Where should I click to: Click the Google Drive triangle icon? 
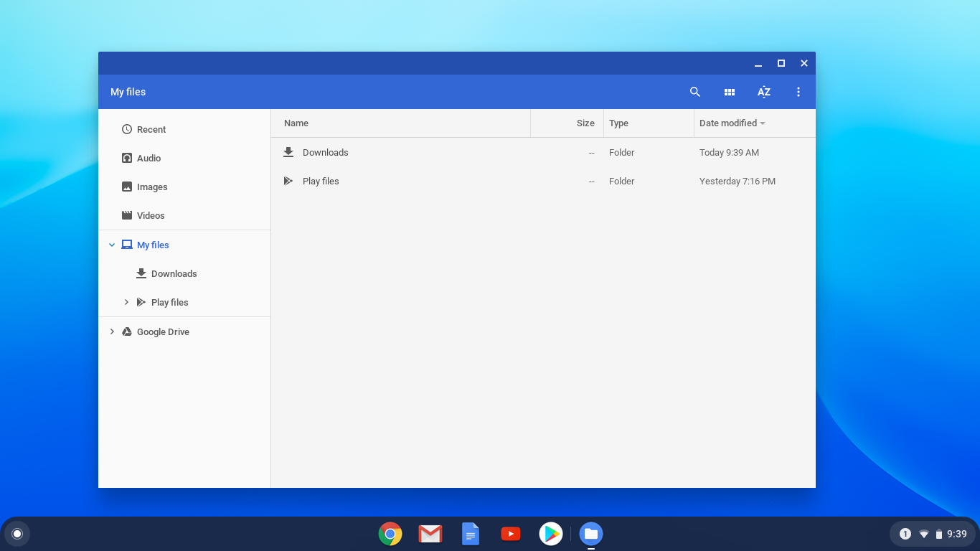tap(127, 331)
